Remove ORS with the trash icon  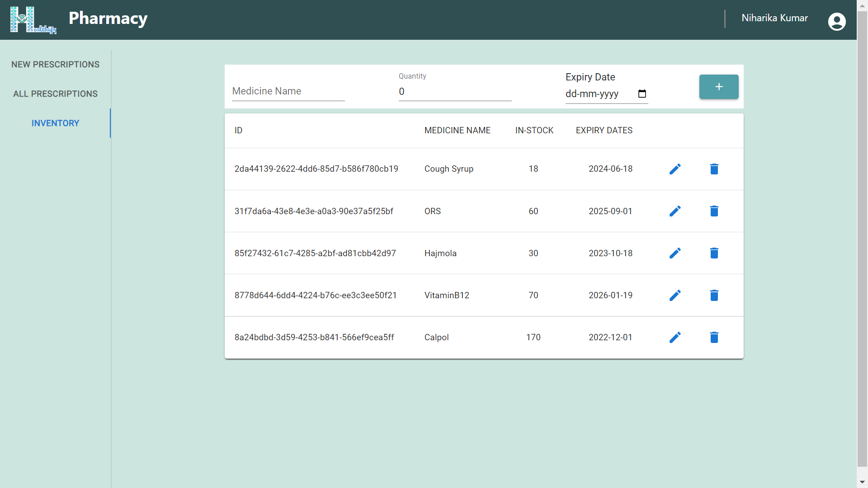click(714, 211)
